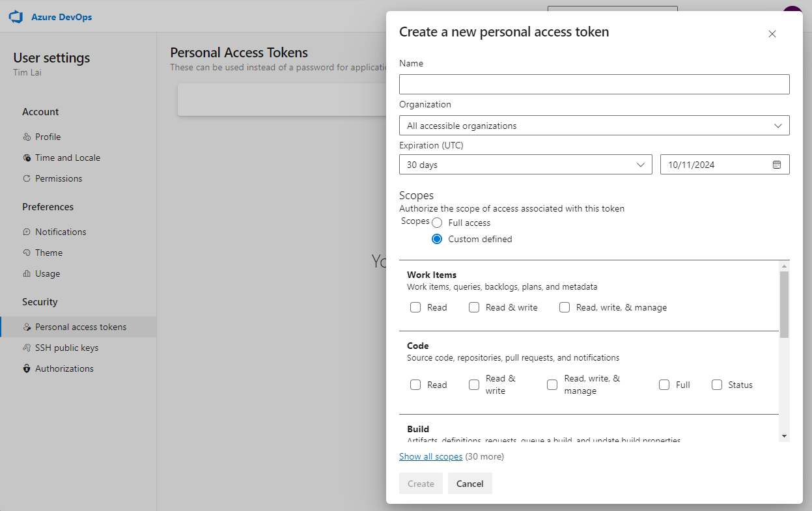Viewport: 812px width, 511px height.
Task: Check Read under Code
Action: coord(415,385)
